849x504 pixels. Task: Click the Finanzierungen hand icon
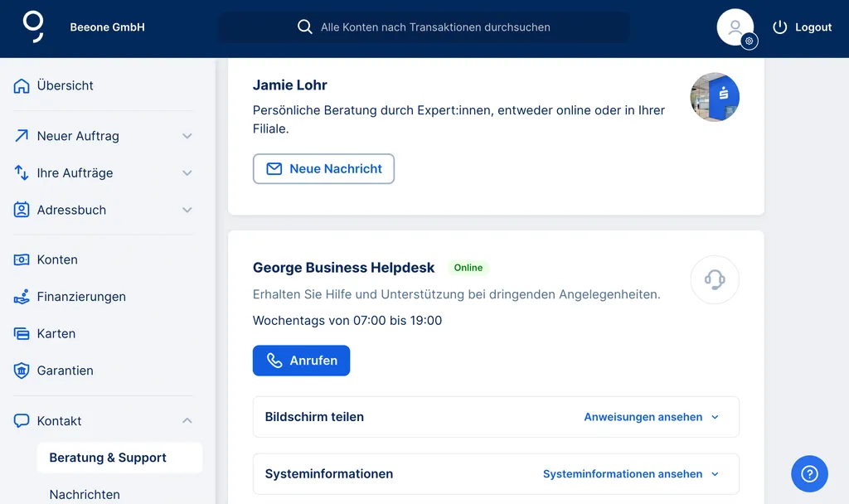[x=22, y=297]
